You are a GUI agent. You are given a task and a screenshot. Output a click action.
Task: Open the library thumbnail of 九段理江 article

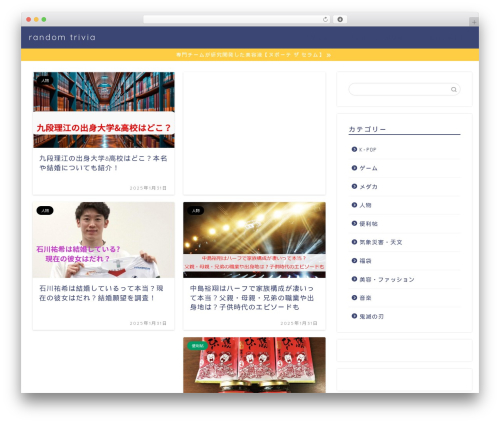pyautogui.click(x=104, y=110)
